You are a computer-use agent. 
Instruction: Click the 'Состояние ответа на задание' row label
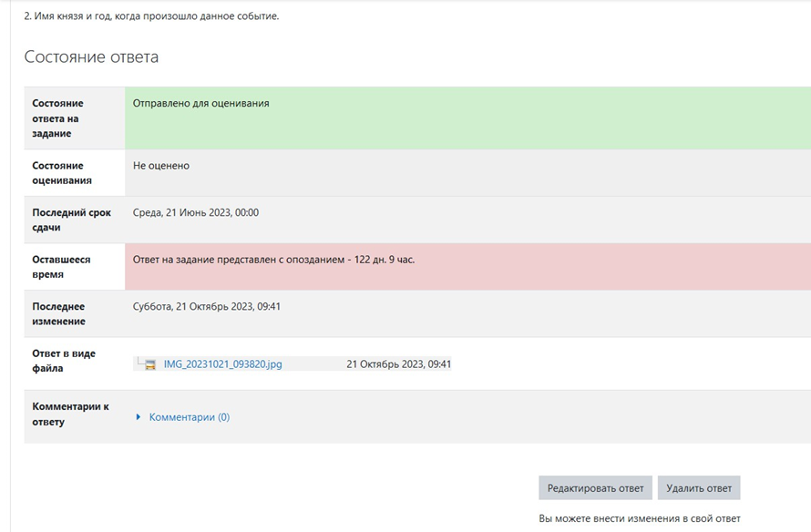point(58,118)
